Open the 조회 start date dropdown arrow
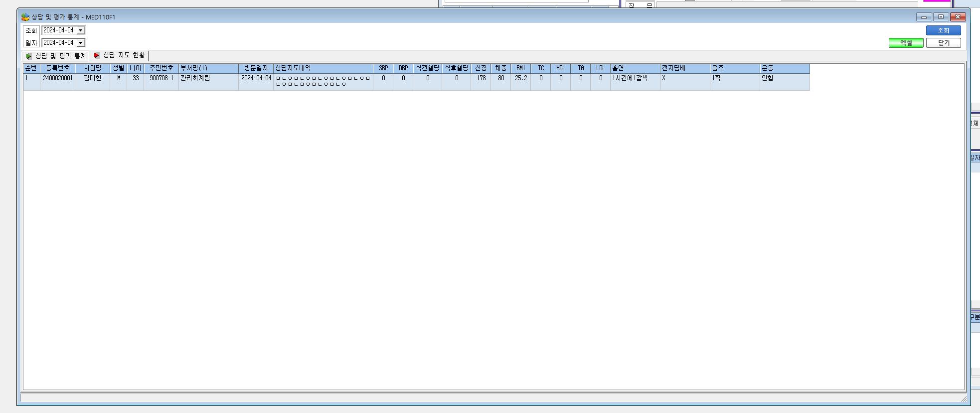Screen dimensions: 980x413 pyautogui.click(x=80, y=30)
